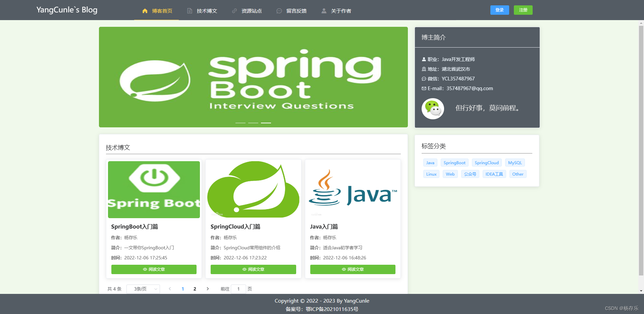
Task: Click the person icon beside 关于作者
Action: (324, 11)
